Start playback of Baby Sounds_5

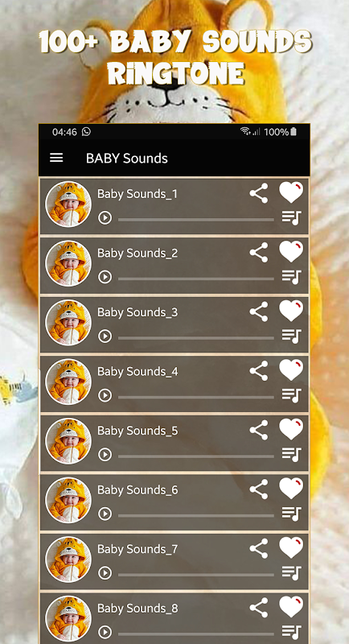pyautogui.click(x=105, y=455)
